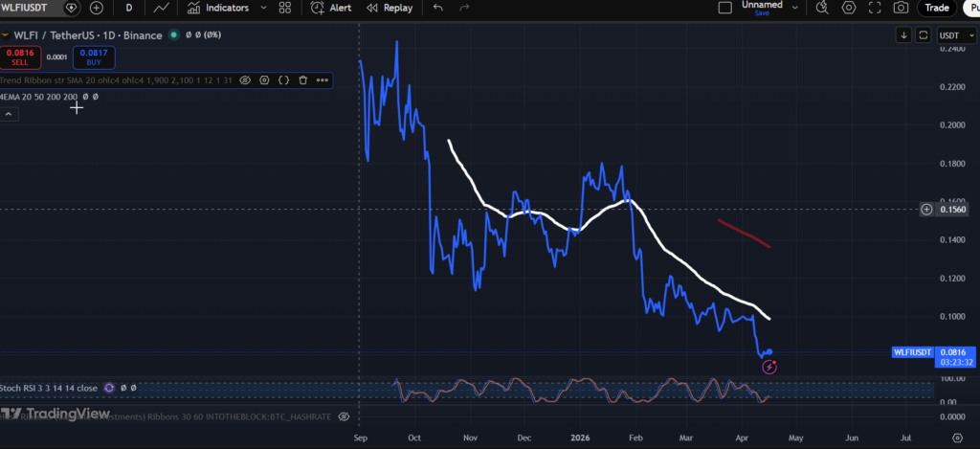The width and height of the screenshot is (980, 449).
Task: Open Trend Ribbon more options menu
Action: pos(323,80)
